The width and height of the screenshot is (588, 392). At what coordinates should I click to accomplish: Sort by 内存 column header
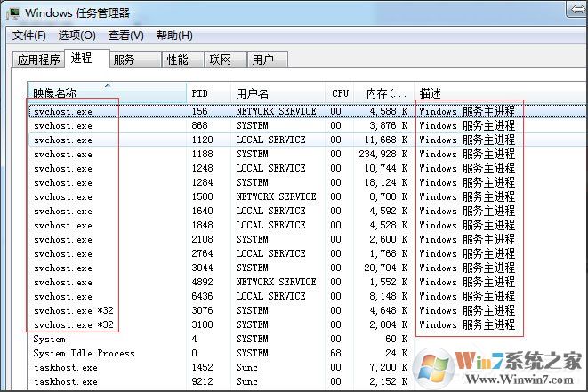[384, 92]
